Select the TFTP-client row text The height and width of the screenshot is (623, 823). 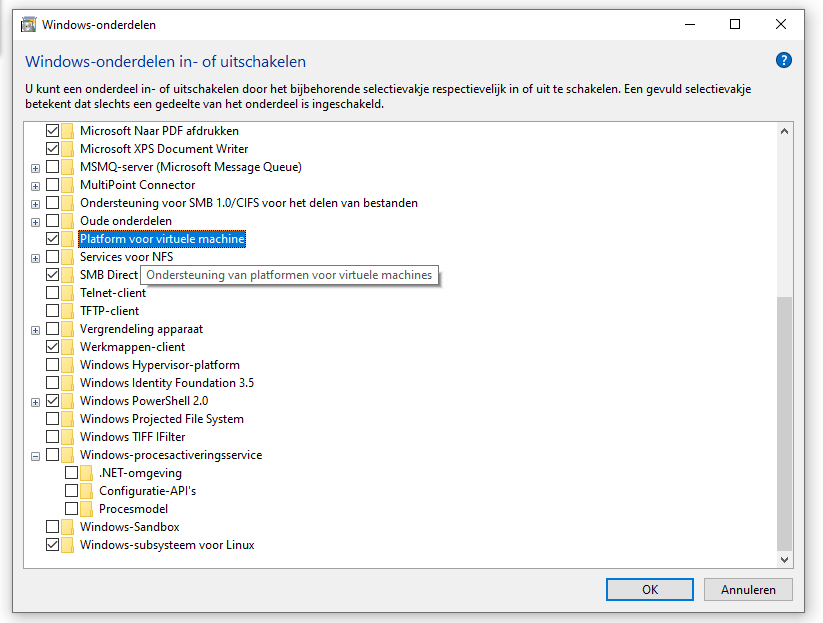pos(109,311)
